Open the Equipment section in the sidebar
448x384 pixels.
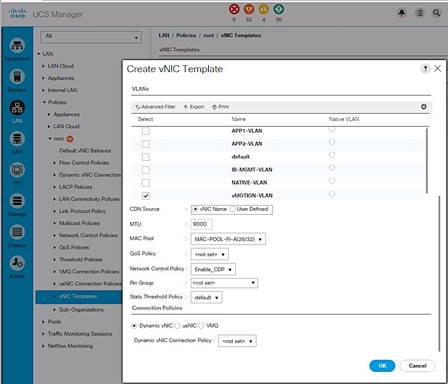(17, 45)
